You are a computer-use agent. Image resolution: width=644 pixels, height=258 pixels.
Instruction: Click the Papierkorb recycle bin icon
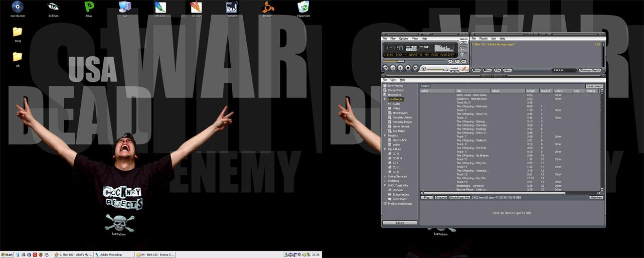pyautogui.click(x=303, y=8)
